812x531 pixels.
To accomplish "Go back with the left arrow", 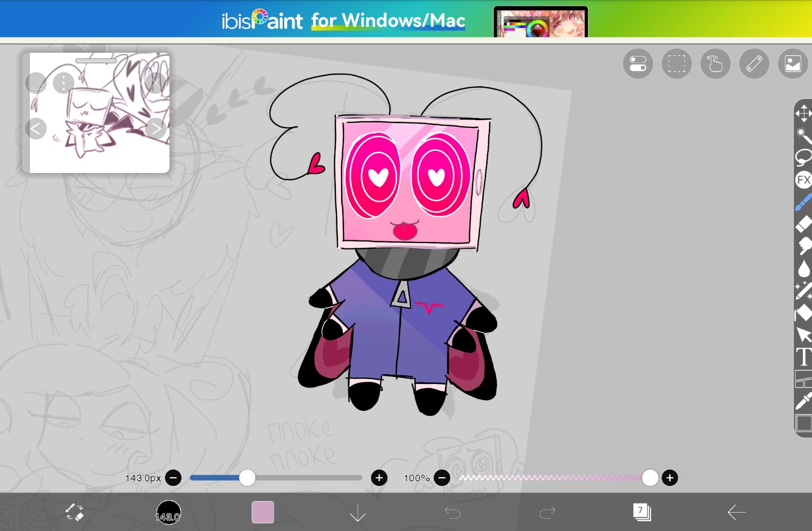I will tap(736, 512).
